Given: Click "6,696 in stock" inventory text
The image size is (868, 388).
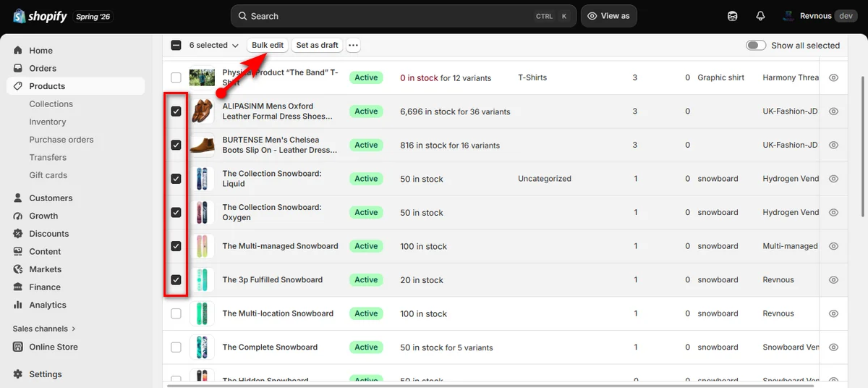Looking at the screenshot, I should [x=427, y=111].
